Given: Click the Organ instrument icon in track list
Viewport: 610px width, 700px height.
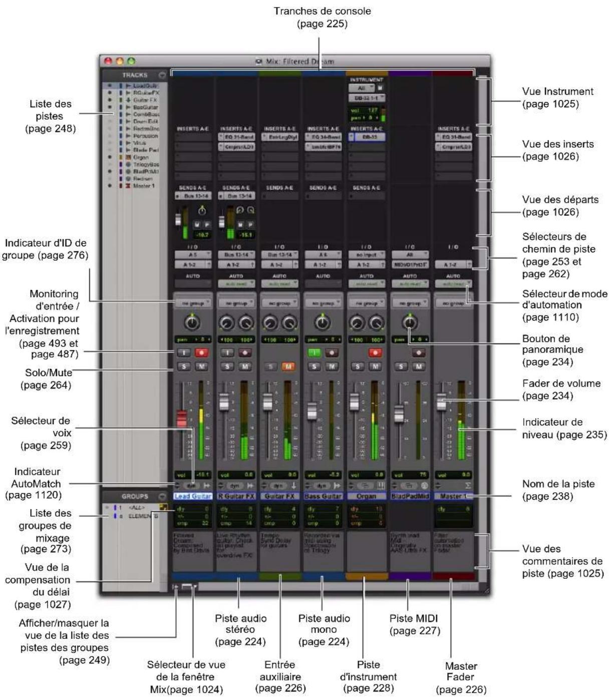Looking at the screenshot, I should [x=128, y=157].
